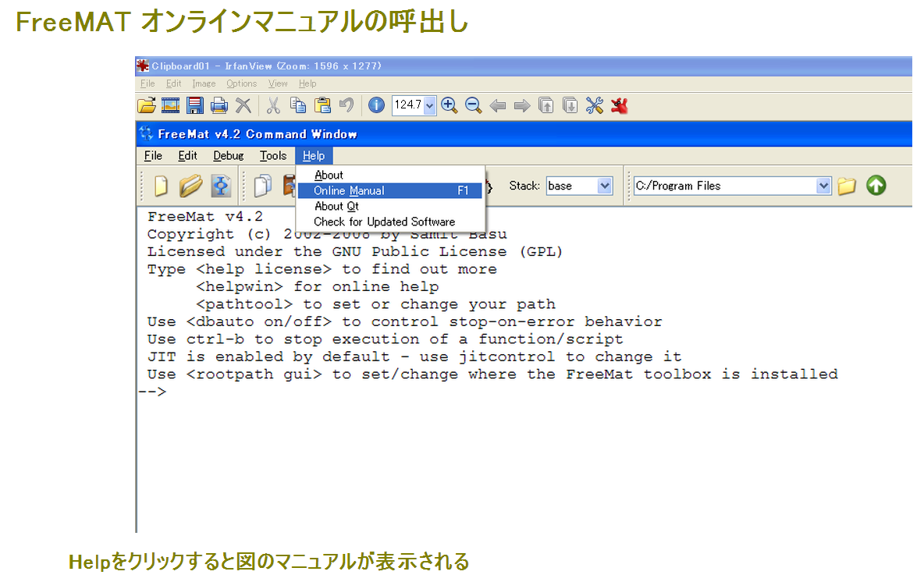924x582 pixels.
Task: Click the '<pathtool> to set or change your path' line
Action: [375, 304]
